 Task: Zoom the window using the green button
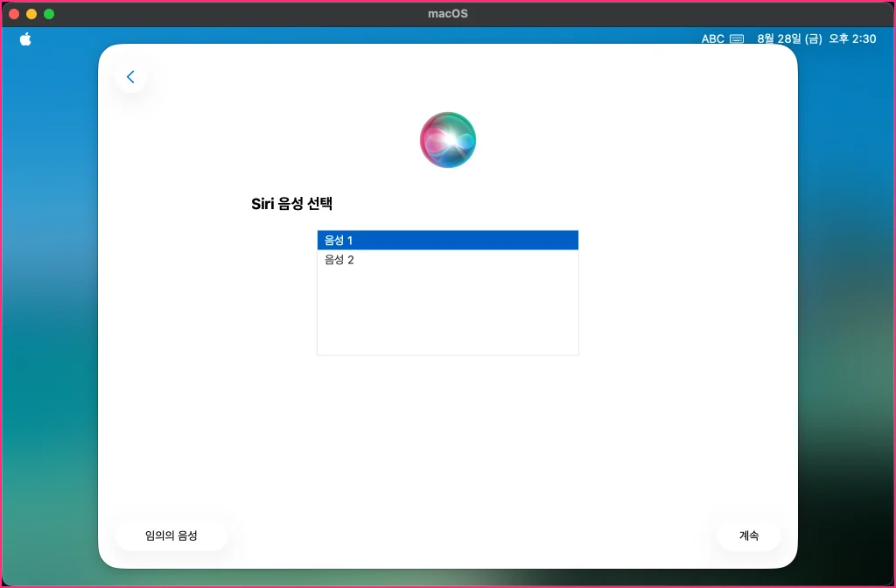tap(49, 14)
